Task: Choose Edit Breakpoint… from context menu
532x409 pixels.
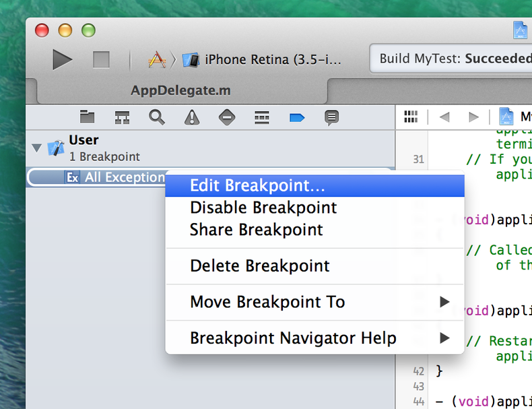Action: 257,185
